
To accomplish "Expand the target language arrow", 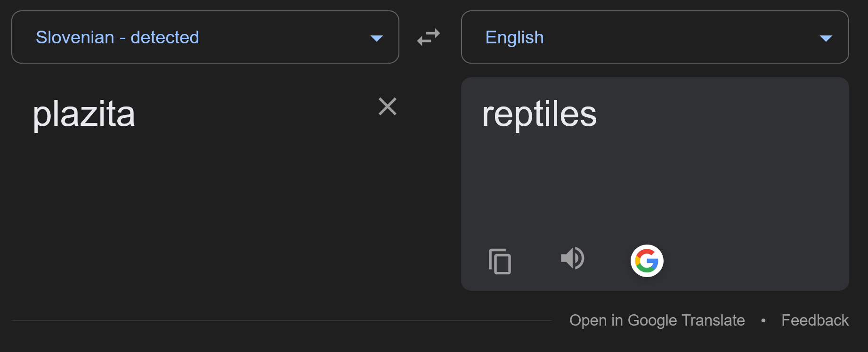I will pyautogui.click(x=826, y=38).
